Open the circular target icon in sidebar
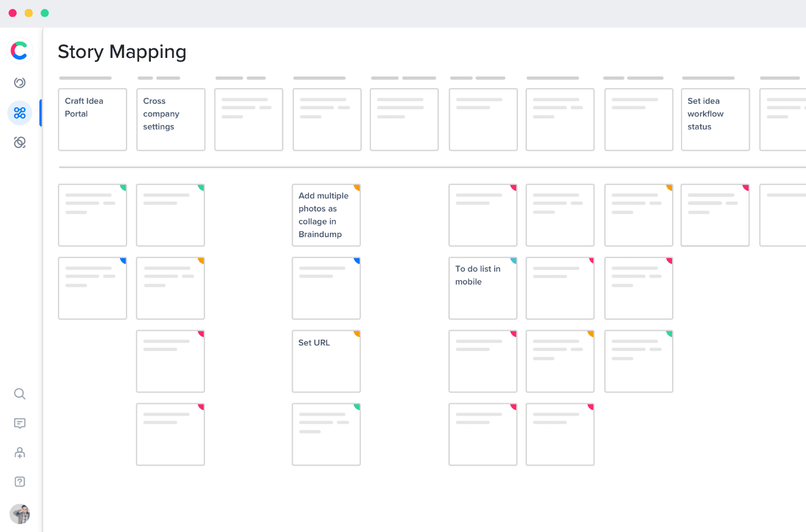This screenshot has width=806, height=532. click(20, 83)
